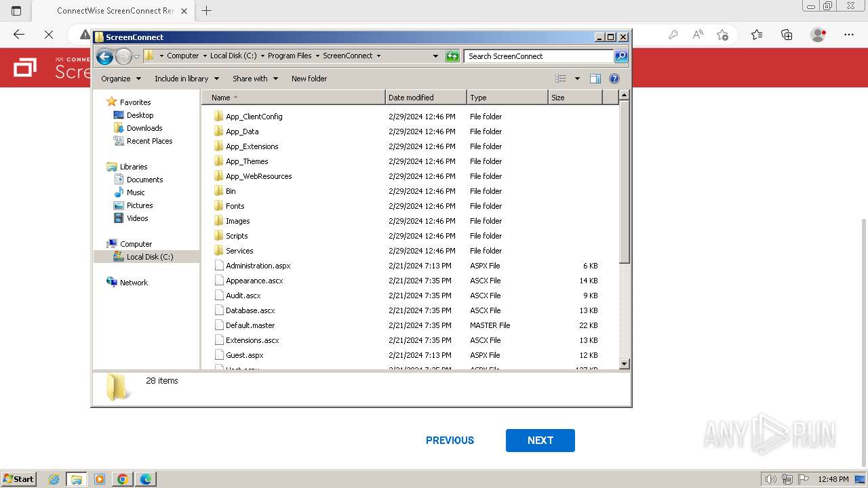Click the NEXT button on the webpage
This screenshot has height=488, width=868.
click(x=540, y=441)
